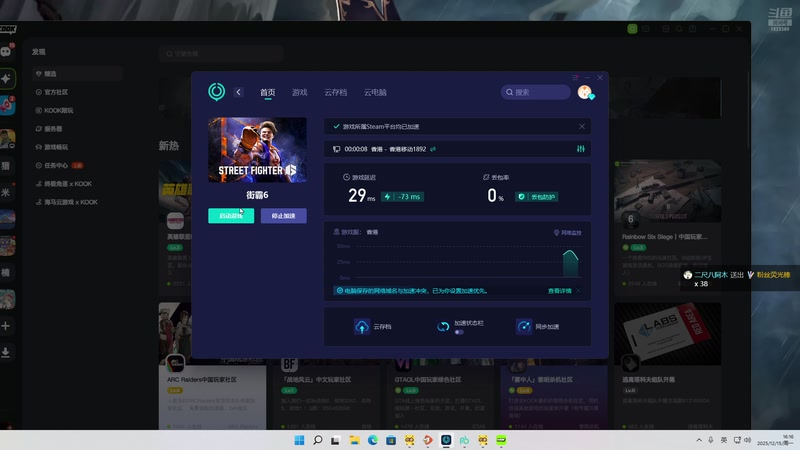Open 逃离塔科夫组队开黑 card
The height and width of the screenshot is (450, 800).
(x=667, y=366)
